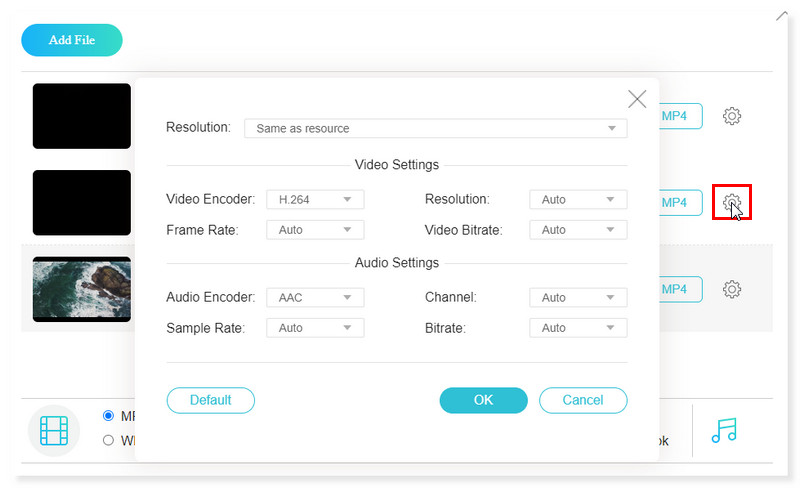Open the Audio Encoder AAC dropdown
Viewport: 800px width, 488px height.
(315, 298)
